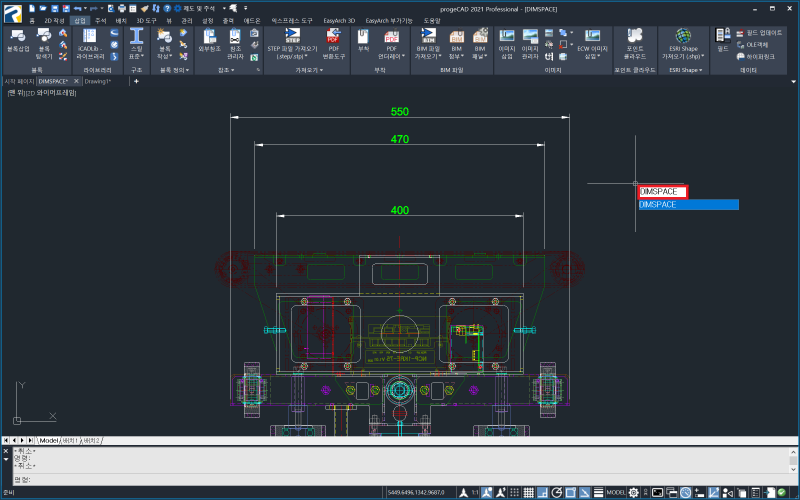
Task: Click the DIMSPACE dynamic input field
Action: tap(663, 192)
